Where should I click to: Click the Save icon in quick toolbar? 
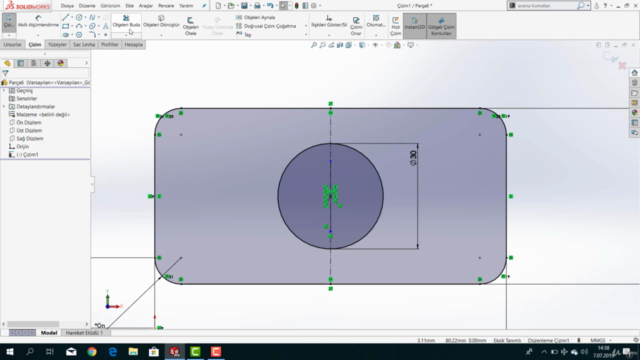[244, 6]
